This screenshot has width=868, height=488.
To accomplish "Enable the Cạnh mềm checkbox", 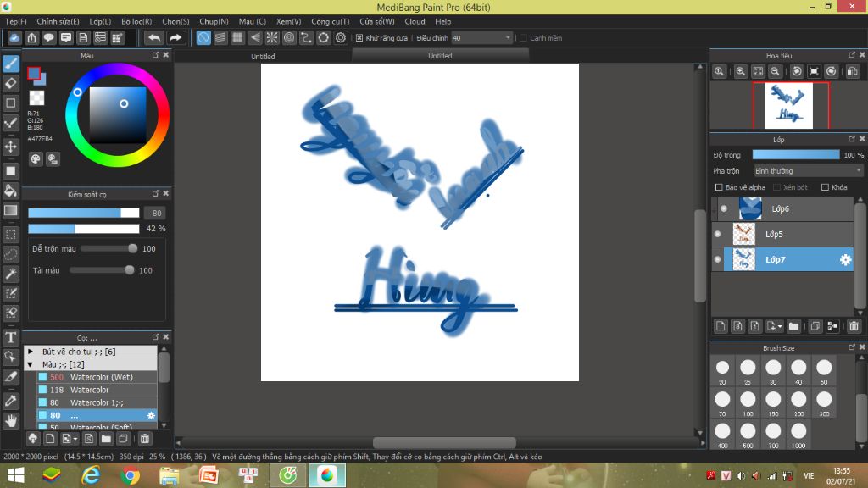I will [523, 37].
